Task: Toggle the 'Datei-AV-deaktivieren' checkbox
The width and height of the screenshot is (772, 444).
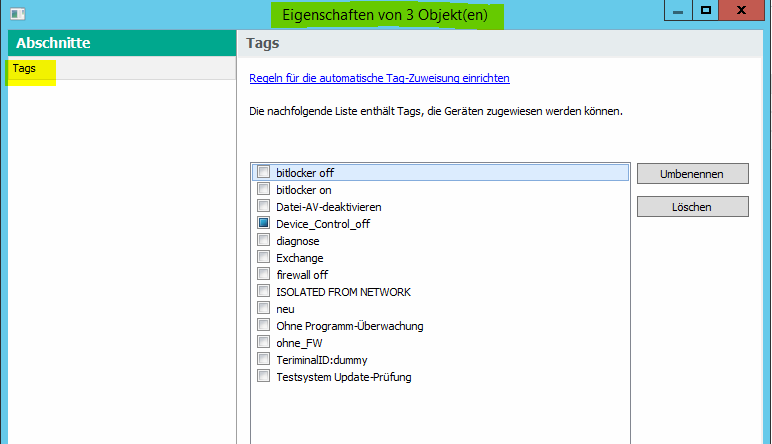Action: tap(264, 207)
